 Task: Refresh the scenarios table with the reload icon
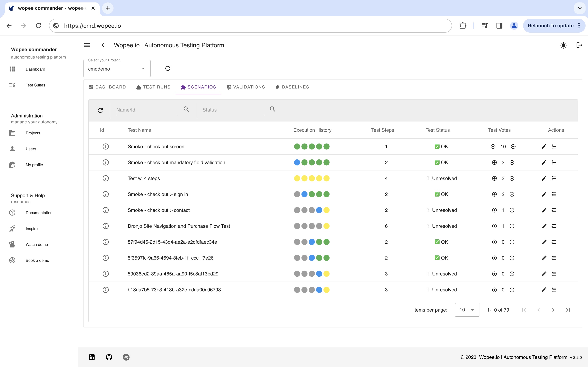pyautogui.click(x=100, y=111)
